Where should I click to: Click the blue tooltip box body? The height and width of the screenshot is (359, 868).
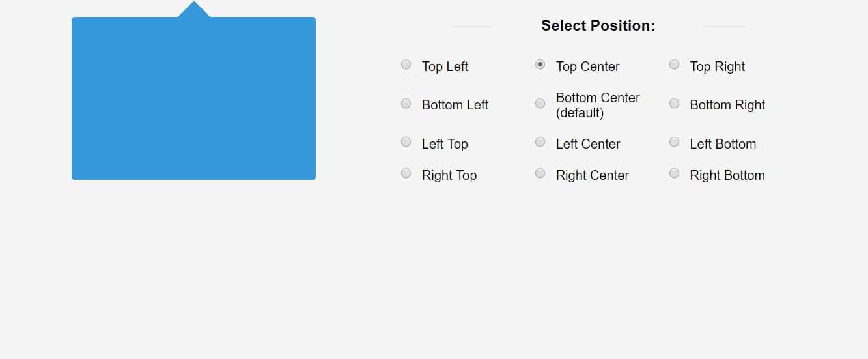point(193,98)
